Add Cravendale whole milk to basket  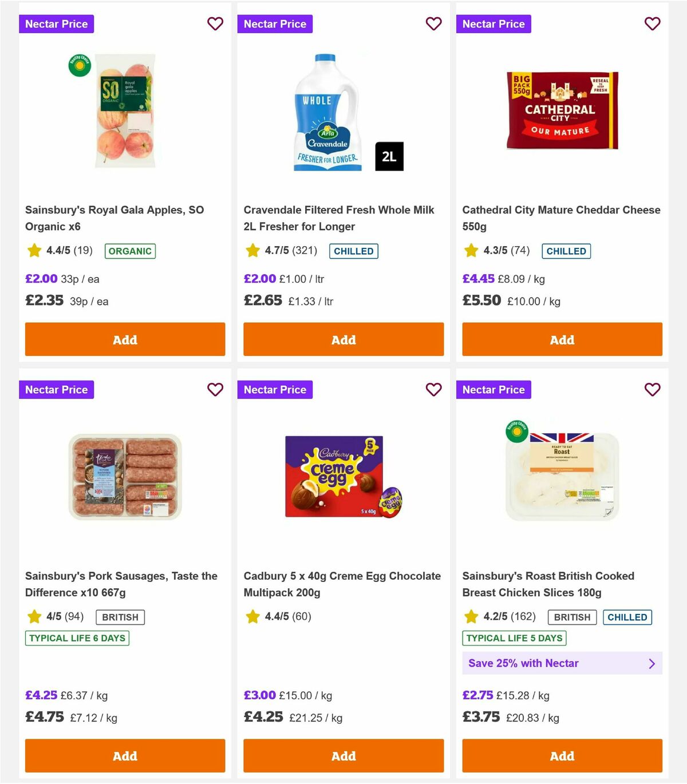click(x=343, y=339)
